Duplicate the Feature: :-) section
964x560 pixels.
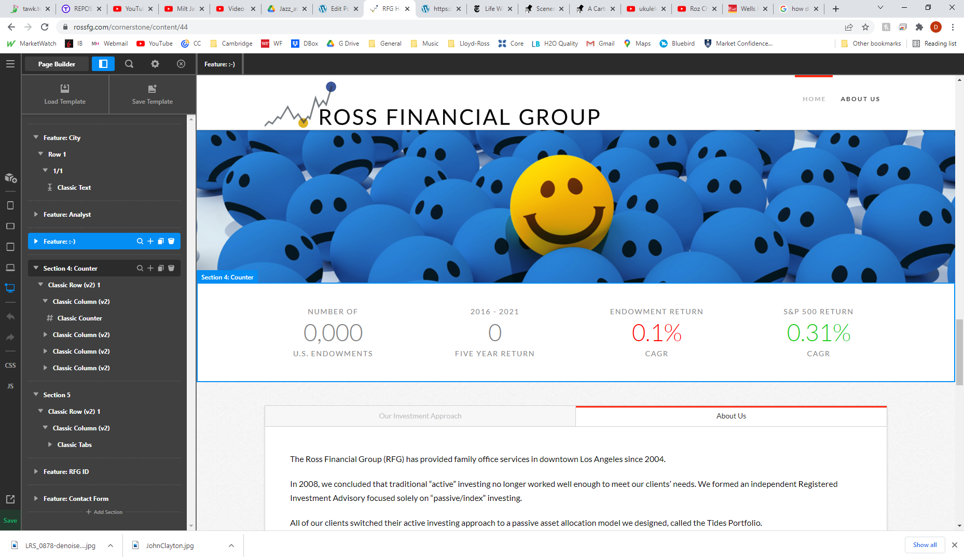(x=161, y=241)
